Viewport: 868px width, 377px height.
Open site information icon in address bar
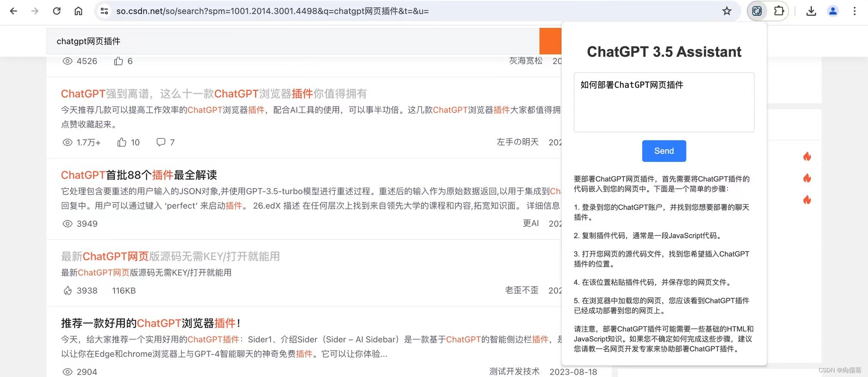pyautogui.click(x=104, y=11)
